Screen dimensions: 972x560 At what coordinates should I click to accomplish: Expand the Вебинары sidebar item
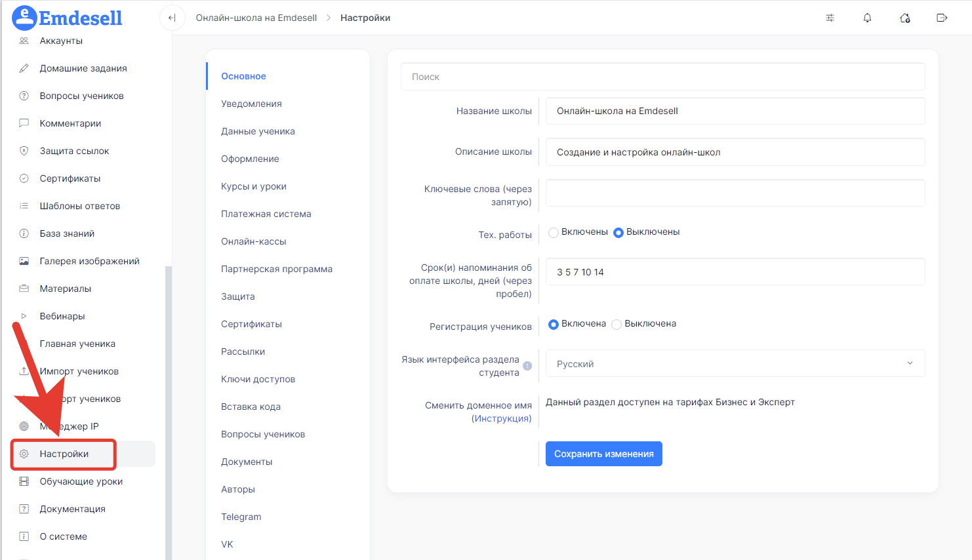pyautogui.click(x=24, y=316)
